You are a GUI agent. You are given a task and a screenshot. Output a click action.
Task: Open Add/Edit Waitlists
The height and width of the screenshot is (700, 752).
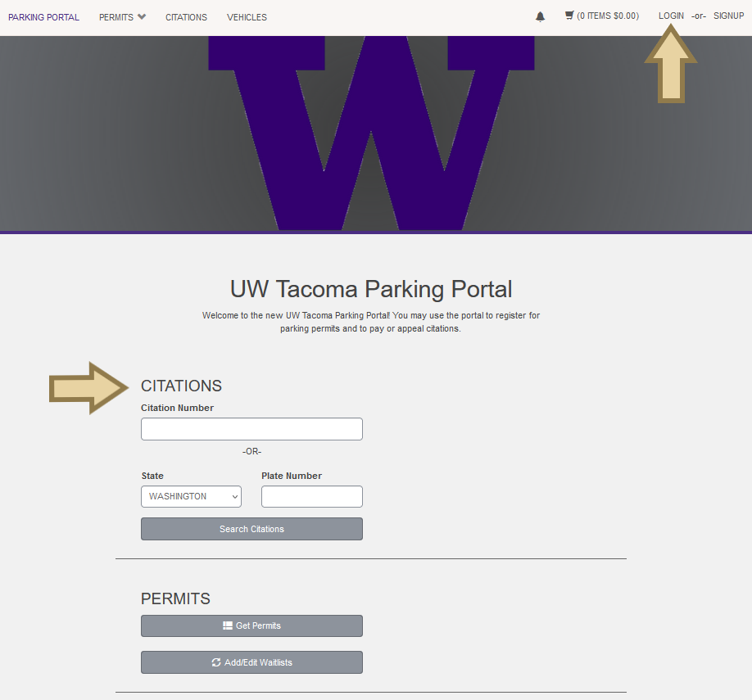tap(251, 662)
